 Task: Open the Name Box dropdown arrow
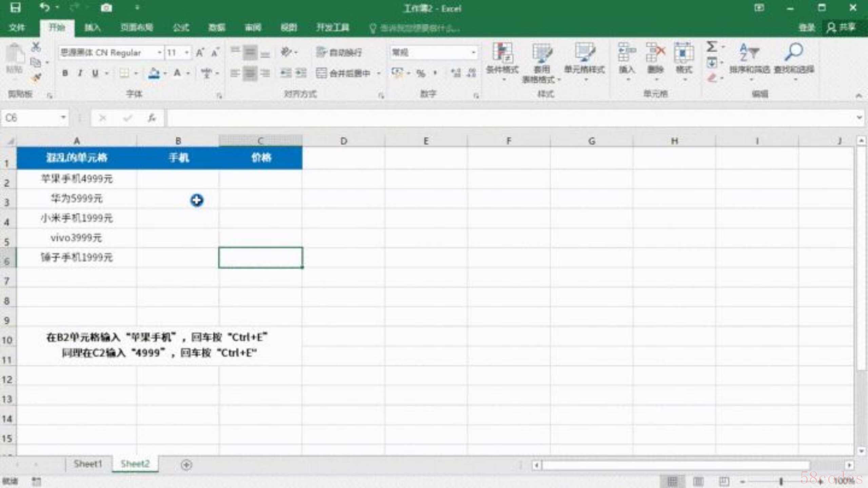tap(63, 118)
